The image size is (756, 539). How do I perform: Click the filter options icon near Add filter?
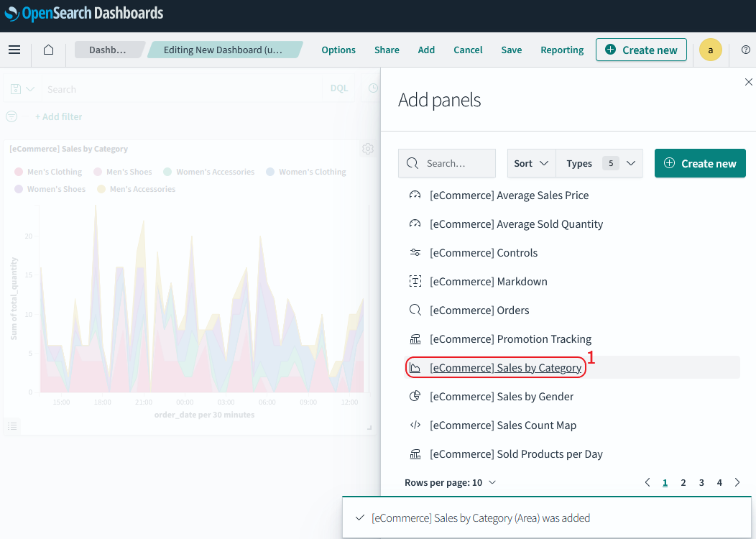pos(11,116)
